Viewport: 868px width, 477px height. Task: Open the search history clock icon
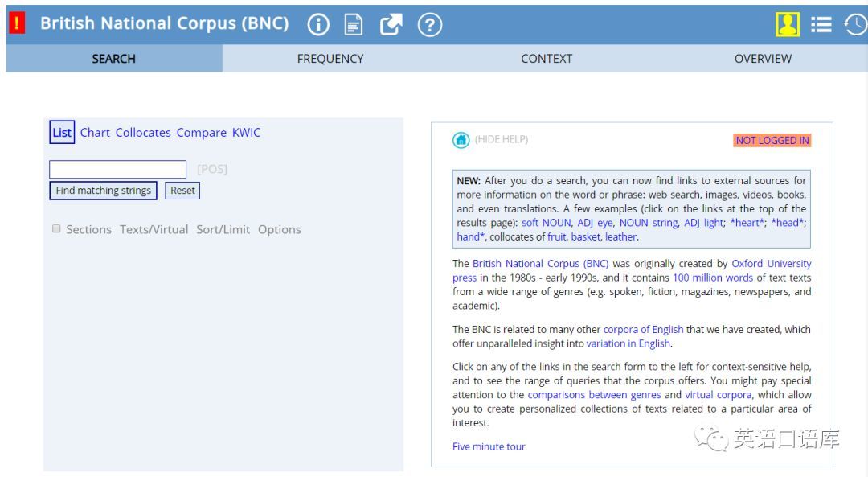tap(856, 24)
